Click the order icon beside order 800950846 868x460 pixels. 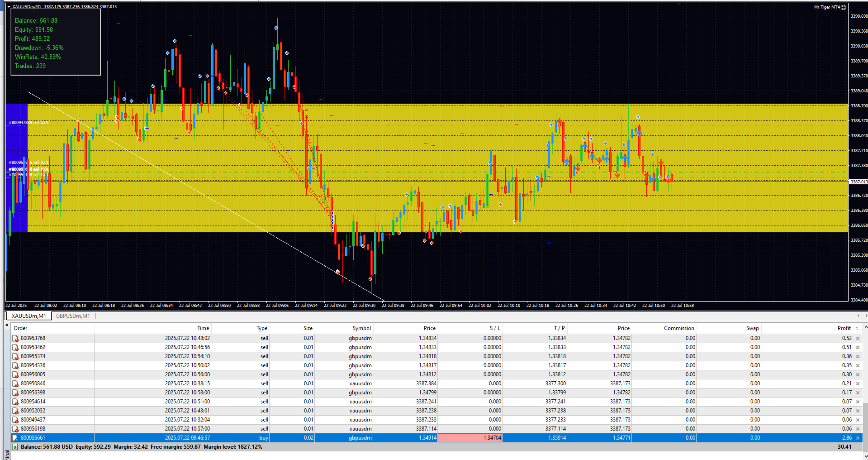(15, 383)
